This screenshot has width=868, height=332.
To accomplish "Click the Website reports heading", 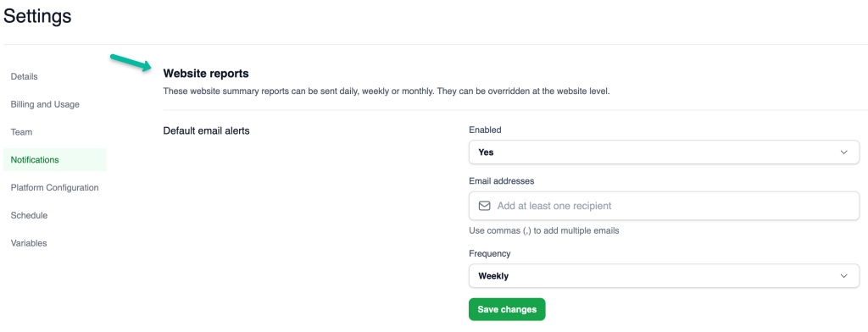I will 206,73.
